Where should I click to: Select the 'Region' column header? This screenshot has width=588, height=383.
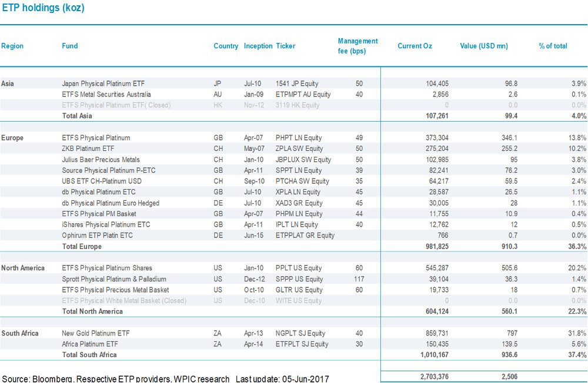[12, 46]
